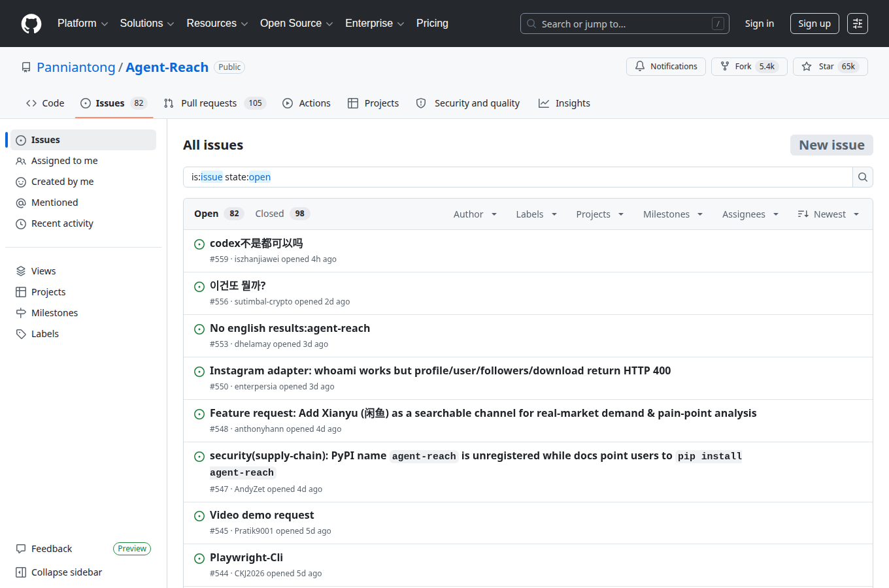The image size is (889, 588).
Task: Show the Open 82 issues
Action: (218, 214)
